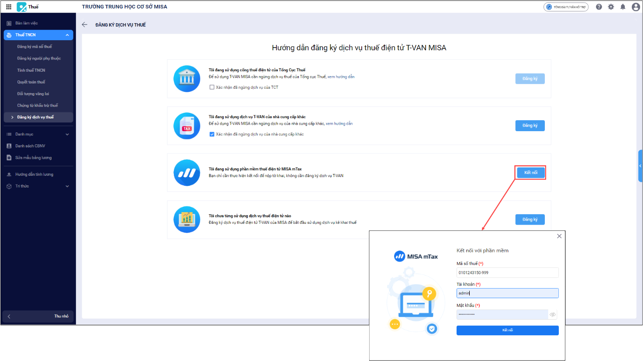The image size is (644, 362).
Task: Click the Danh sách CBNV sidebar icon
Action: coord(9,146)
